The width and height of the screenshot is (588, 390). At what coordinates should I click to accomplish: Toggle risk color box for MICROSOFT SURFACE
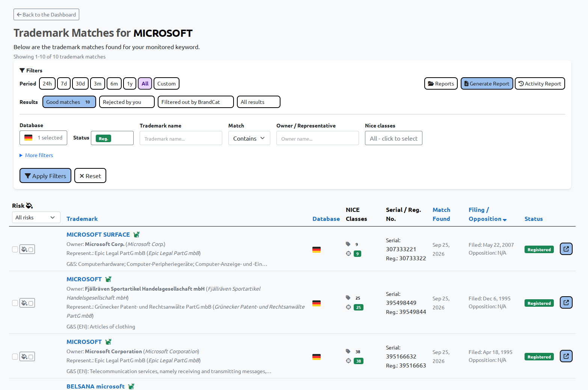point(27,249)
